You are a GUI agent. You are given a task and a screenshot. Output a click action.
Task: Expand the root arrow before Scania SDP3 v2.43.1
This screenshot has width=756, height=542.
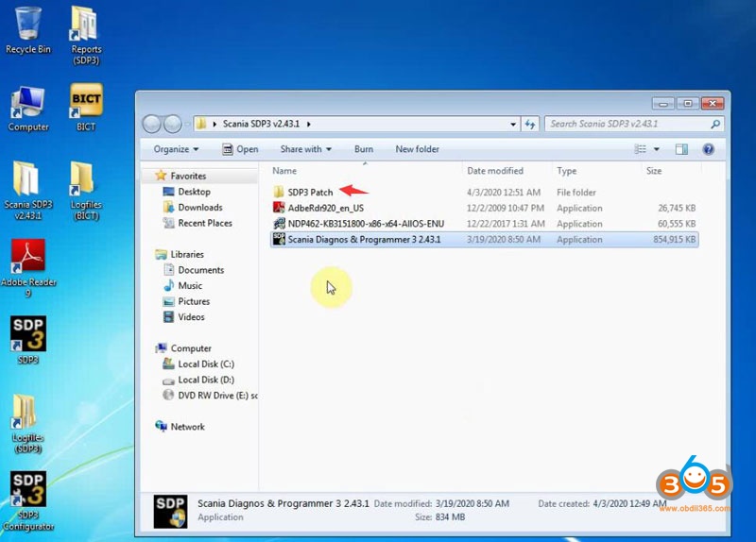(215, 124)
